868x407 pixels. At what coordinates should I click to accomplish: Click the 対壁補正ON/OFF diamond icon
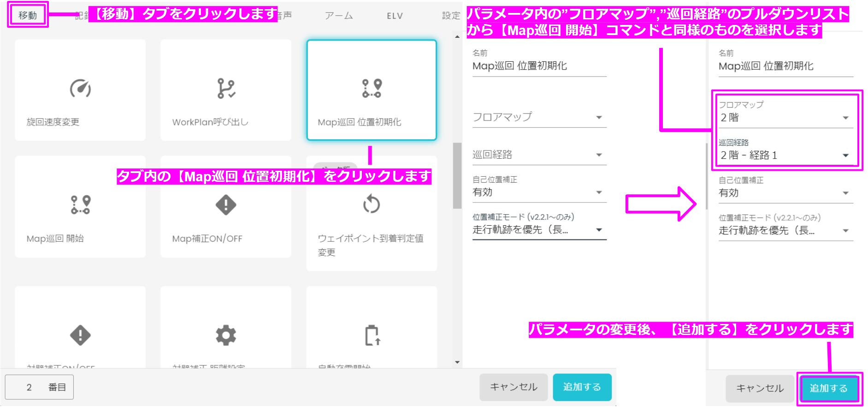[x=80, y=335]
